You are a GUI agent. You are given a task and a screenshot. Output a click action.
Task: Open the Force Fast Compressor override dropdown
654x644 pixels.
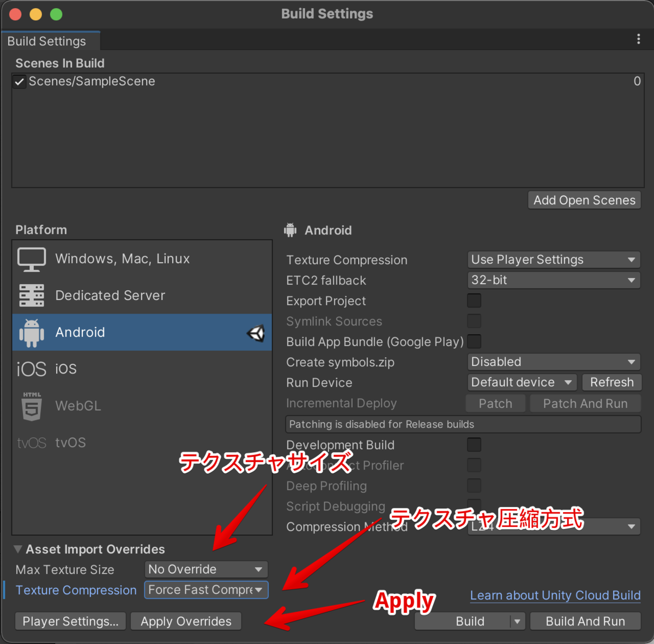[206, 590]
